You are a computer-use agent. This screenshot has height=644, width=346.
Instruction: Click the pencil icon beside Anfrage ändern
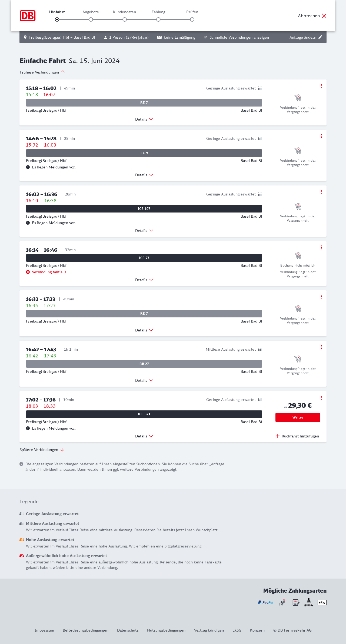[x=320, y=37]
